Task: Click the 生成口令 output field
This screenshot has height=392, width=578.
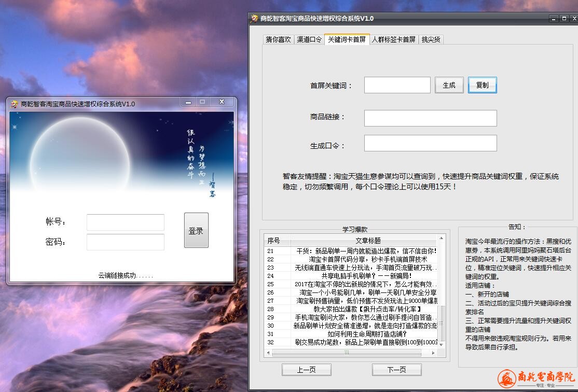Action: [430, 143]
